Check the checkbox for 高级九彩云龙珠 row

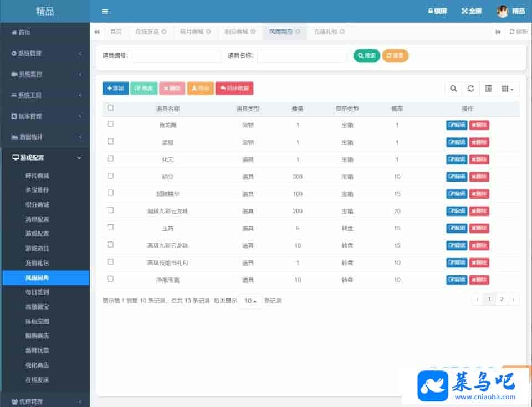coord(110,245)
